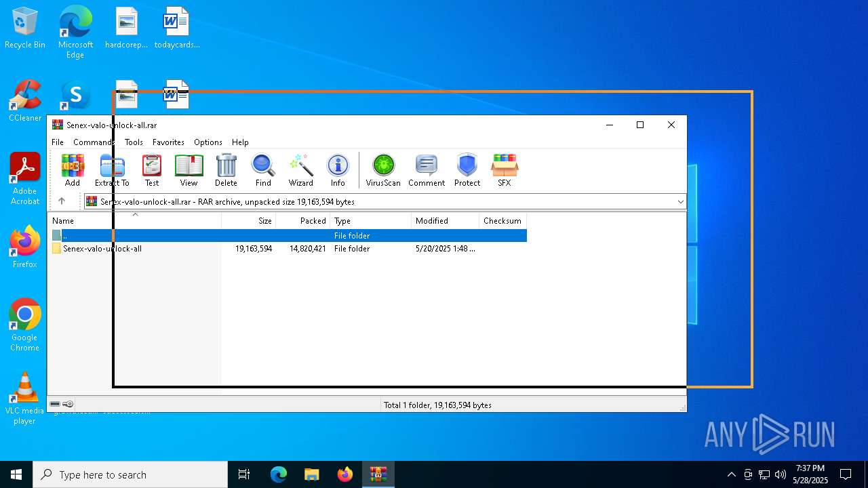This screenshot has height=488, width=868.
Task: Run the Test archive tool
Action: 152,170
